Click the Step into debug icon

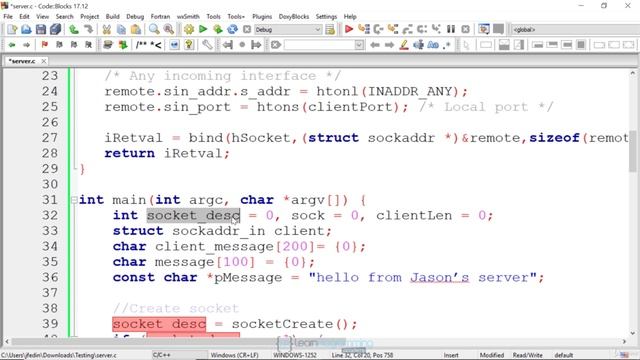tap(393, 29)
